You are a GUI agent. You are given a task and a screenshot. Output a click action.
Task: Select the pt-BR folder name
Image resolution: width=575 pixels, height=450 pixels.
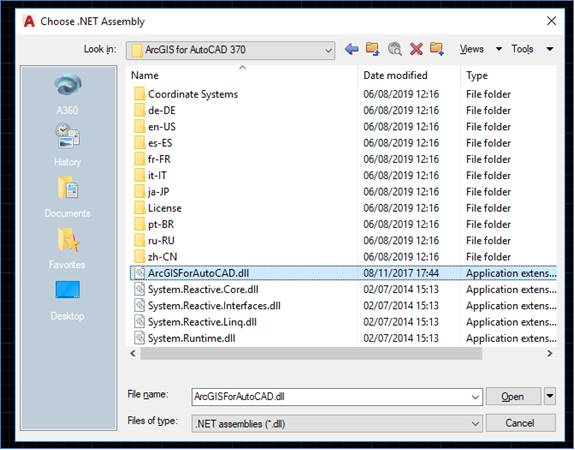pos(161,224)
